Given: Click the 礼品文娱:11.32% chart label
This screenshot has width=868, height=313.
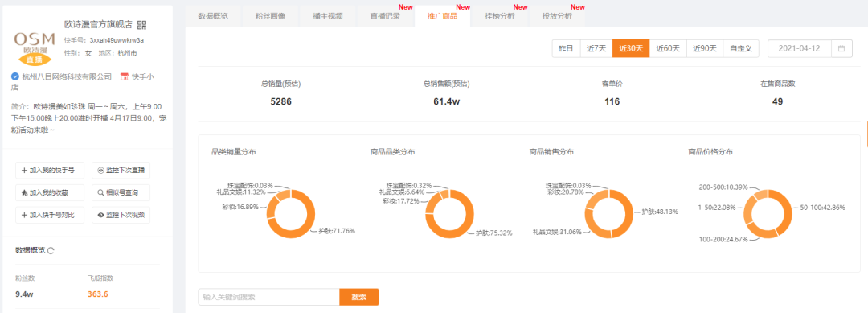Looking at the screenshot, I should click(x=241, y=192).
